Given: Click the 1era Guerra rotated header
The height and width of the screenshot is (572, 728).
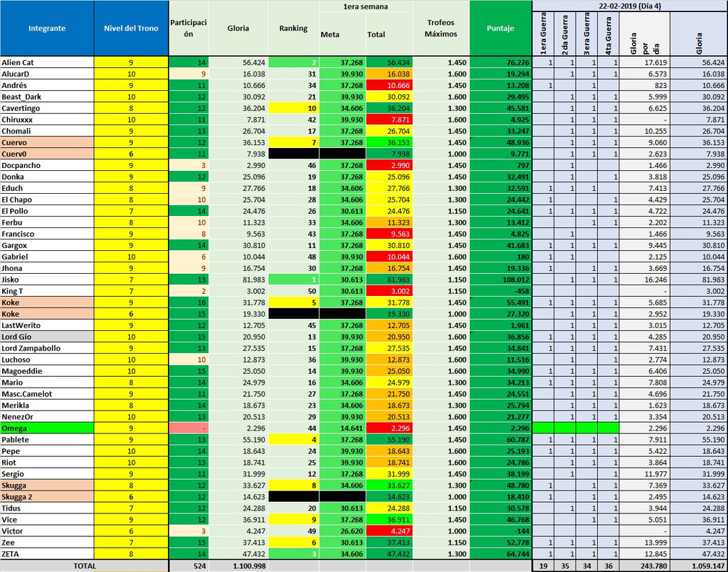Looking at the screenshot, I should coord(543,34).
